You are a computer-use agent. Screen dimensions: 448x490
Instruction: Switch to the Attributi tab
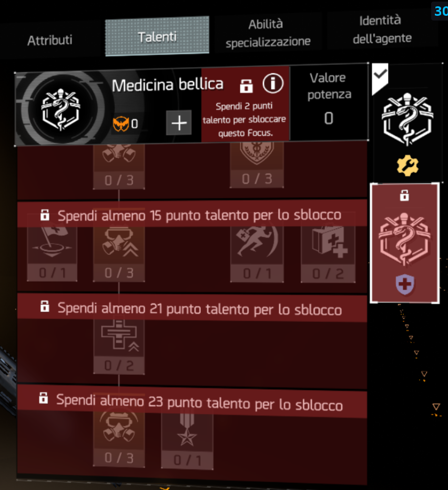[50, 40]
